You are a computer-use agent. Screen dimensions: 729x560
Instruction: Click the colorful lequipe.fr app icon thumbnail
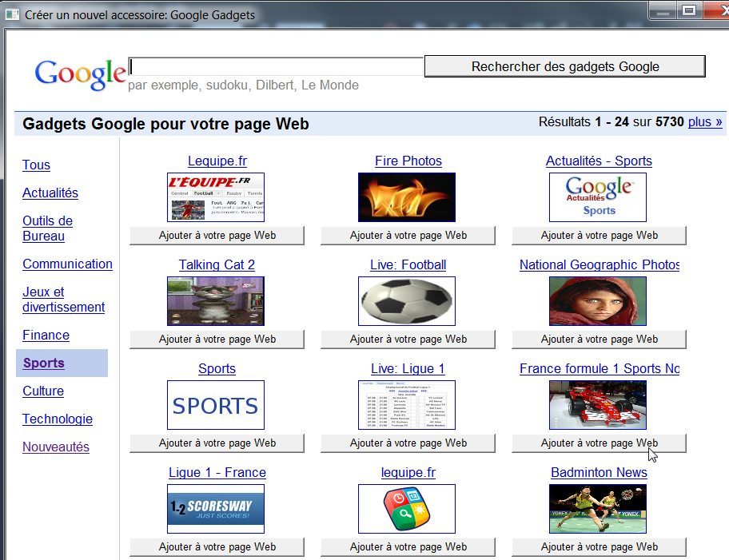[x=407, y=508]
